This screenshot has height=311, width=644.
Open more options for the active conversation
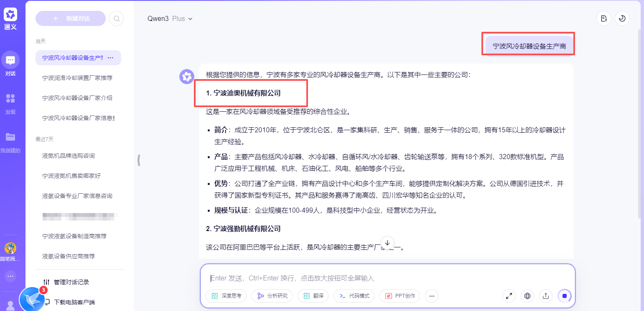click(111, 58)
